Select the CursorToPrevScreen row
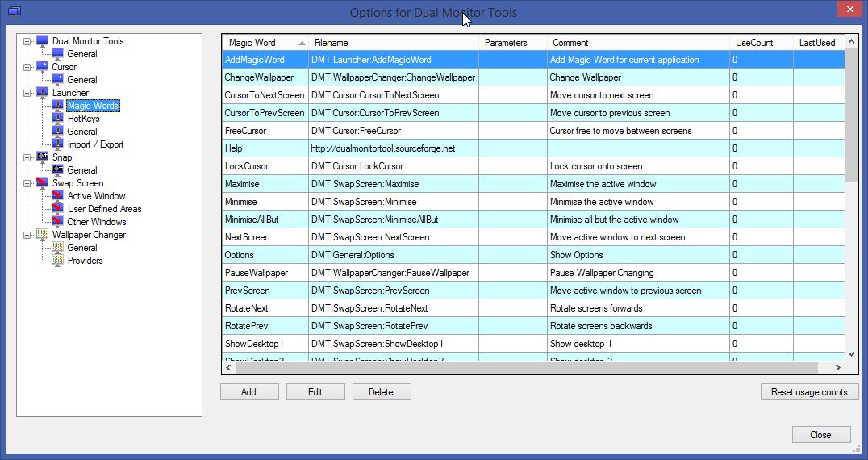The height and width of the screenshot is (460, 868). (x=534, y=113)
